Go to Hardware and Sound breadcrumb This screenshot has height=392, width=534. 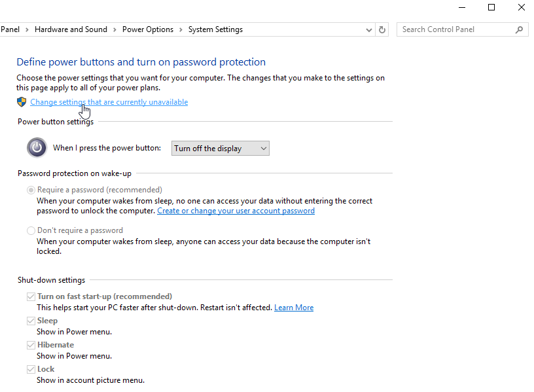point(71,29)
